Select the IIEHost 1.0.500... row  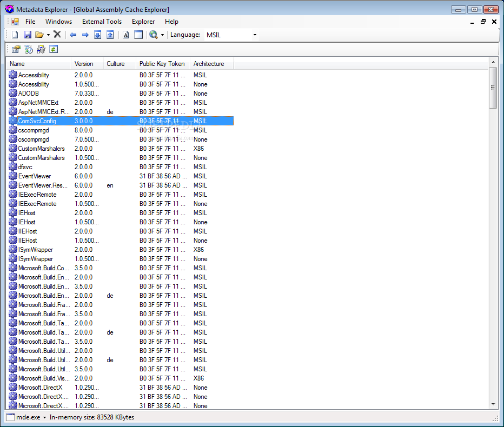click(120, 241)
